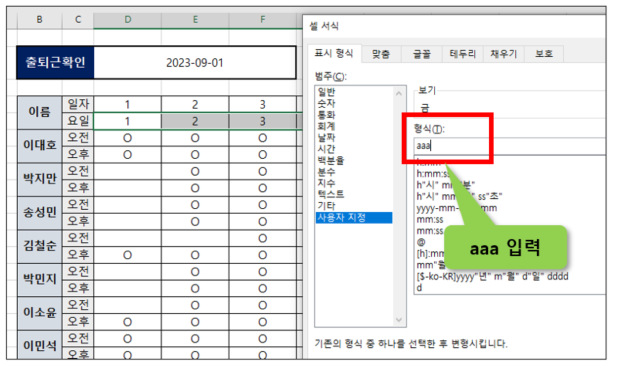Screen dimensions: 617x372
Task: Click 이대호 오전 cell in column D
Action: [x=127, y=138]
